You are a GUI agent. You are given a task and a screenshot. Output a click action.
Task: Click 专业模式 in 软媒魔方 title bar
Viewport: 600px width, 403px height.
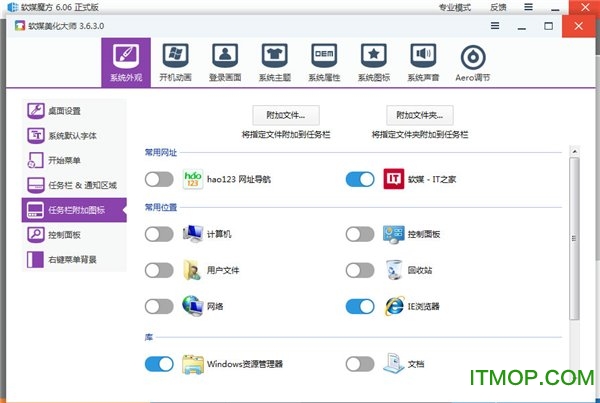click(455, 7)
